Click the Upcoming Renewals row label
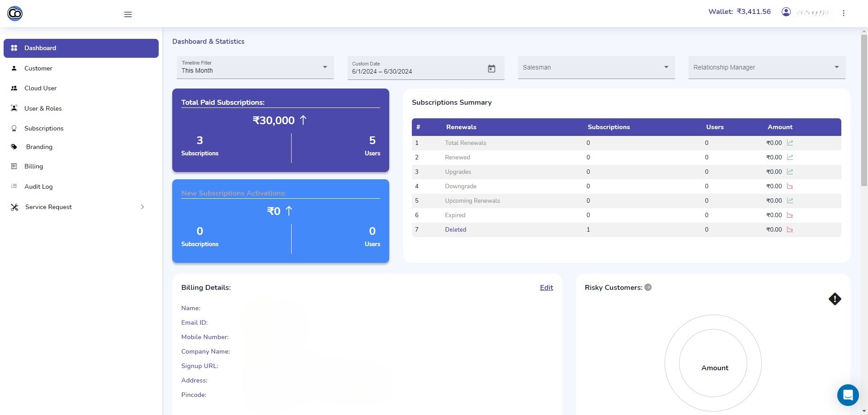 472,201
